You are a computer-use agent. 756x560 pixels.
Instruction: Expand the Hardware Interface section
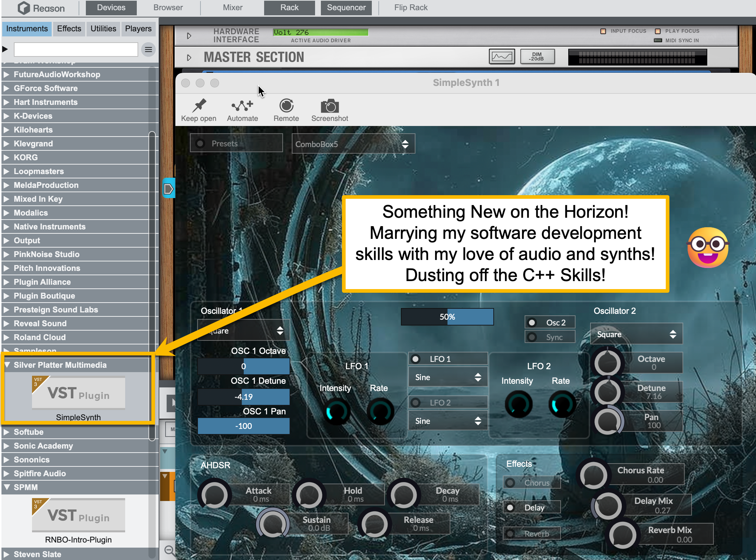[x=189, y=36]
